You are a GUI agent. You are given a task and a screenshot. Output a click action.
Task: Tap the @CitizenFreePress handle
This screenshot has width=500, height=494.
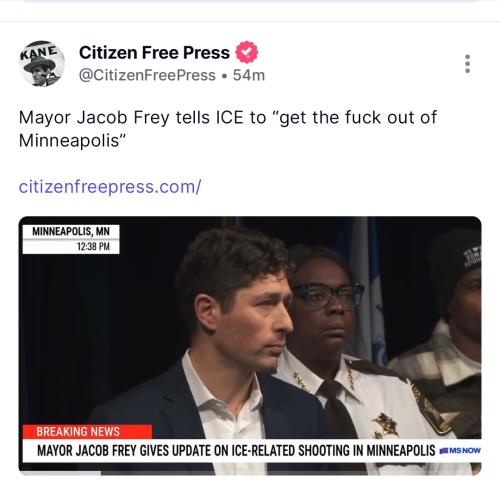[147, 75]
